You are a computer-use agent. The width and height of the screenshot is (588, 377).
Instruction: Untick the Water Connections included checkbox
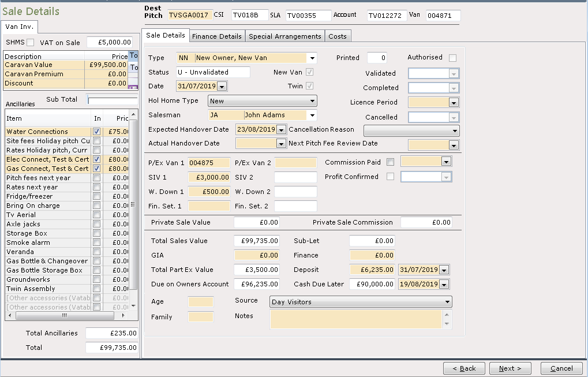coord(97,132)
